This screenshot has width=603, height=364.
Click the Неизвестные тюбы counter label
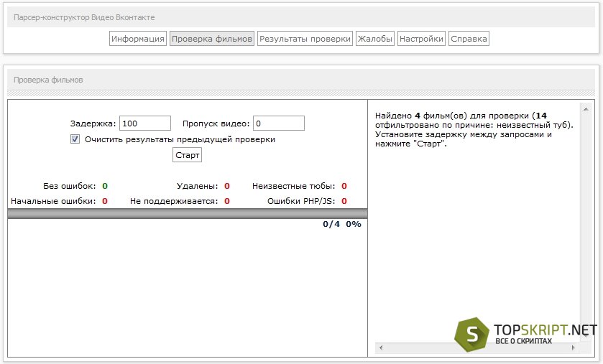click(x=294, y=186)
